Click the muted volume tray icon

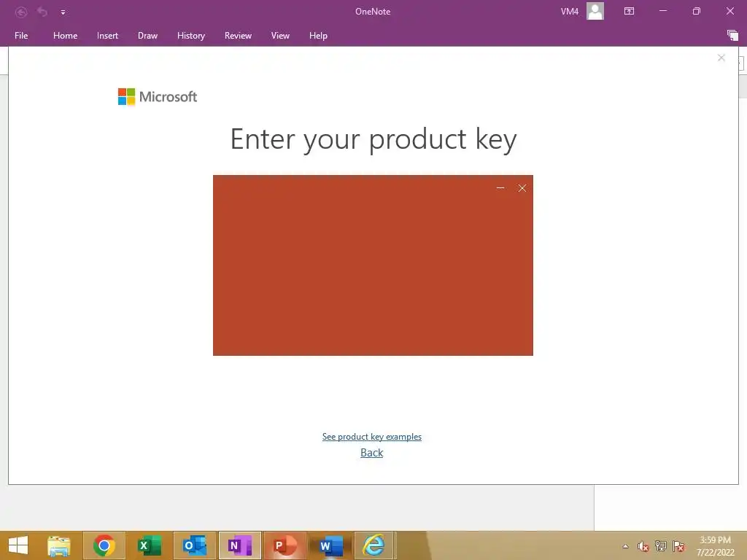(643, 546)
